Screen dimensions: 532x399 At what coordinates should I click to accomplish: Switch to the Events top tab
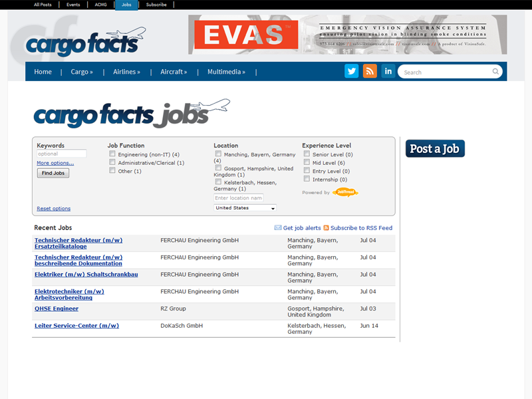[73, 5]
